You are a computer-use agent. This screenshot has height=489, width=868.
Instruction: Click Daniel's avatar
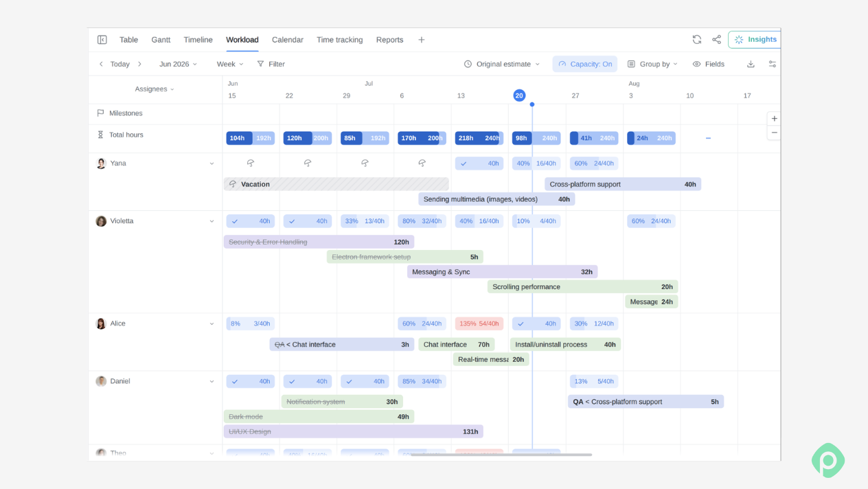click(x=101, y=381)
